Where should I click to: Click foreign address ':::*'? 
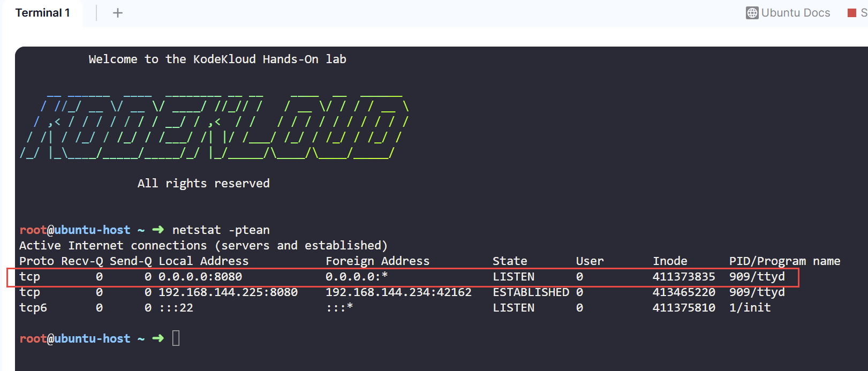(x=339, y=307)
